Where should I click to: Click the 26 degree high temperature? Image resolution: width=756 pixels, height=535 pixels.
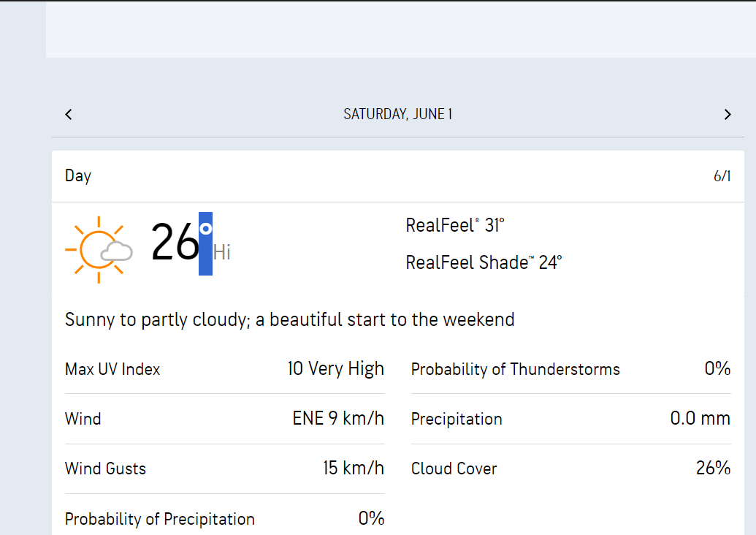[175, 243]
